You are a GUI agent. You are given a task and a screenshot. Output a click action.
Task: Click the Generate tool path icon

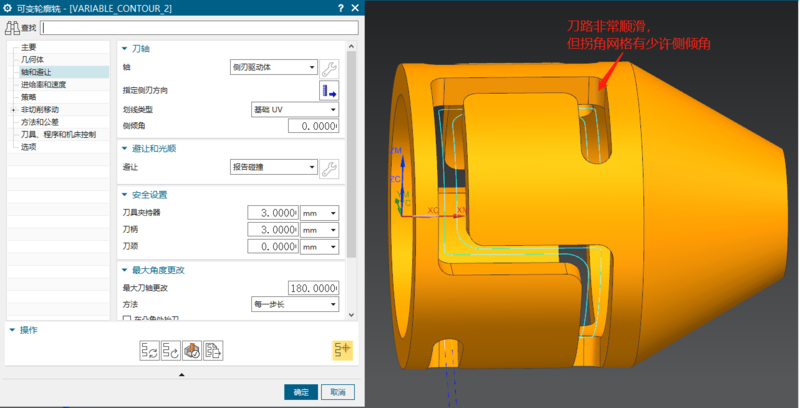pyautogui.click(x=148, y=350)
